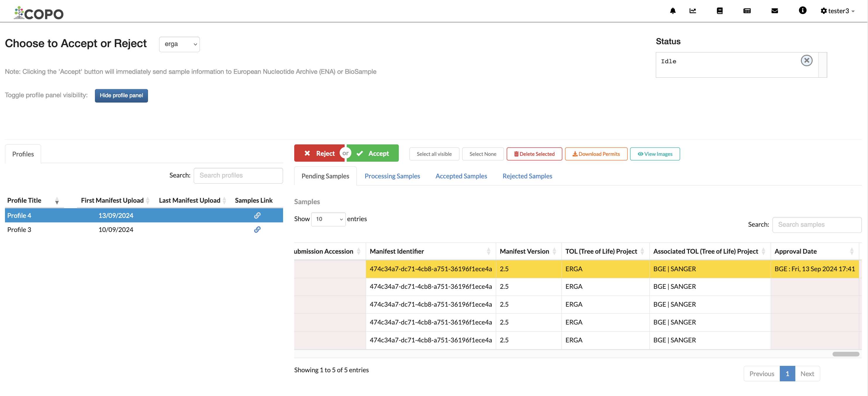Open the news list icon
The width and height of the screenshot is (868, 396).
[x=747, y=11]
